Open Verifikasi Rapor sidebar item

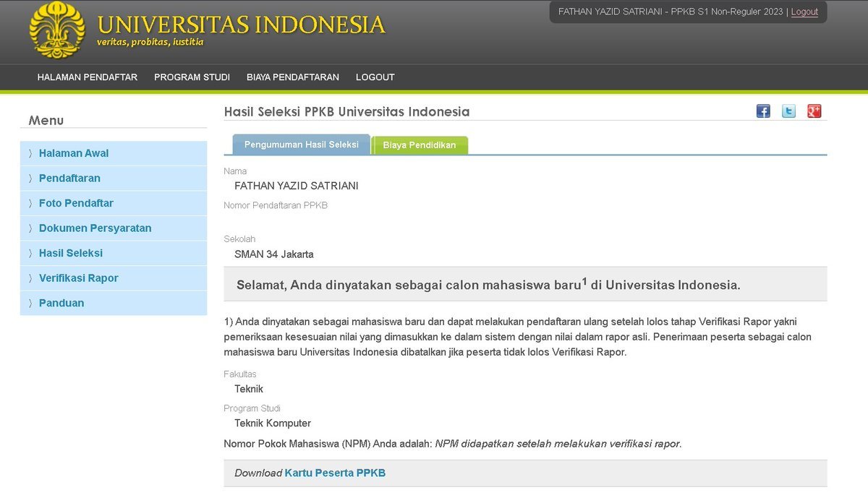pos(78,278)
